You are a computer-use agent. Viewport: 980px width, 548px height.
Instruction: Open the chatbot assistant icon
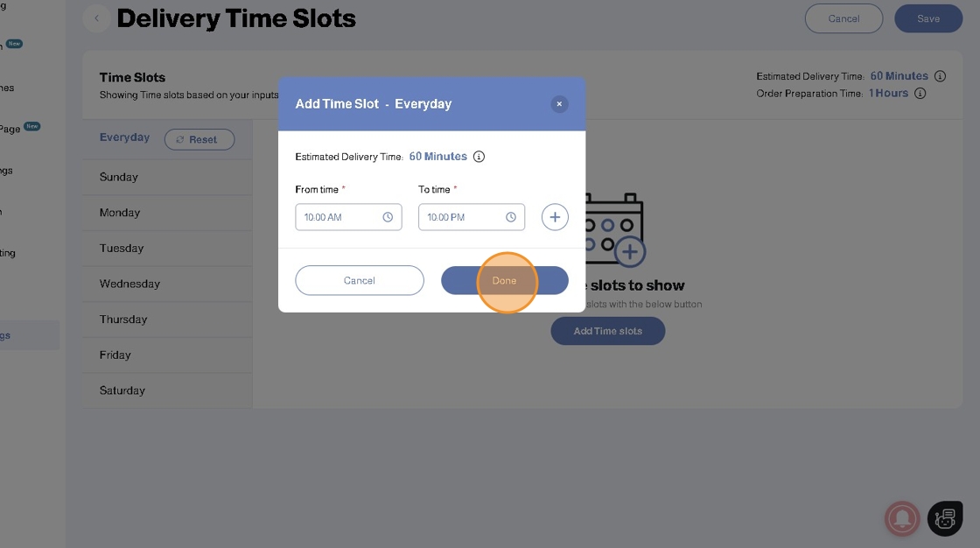945,518
